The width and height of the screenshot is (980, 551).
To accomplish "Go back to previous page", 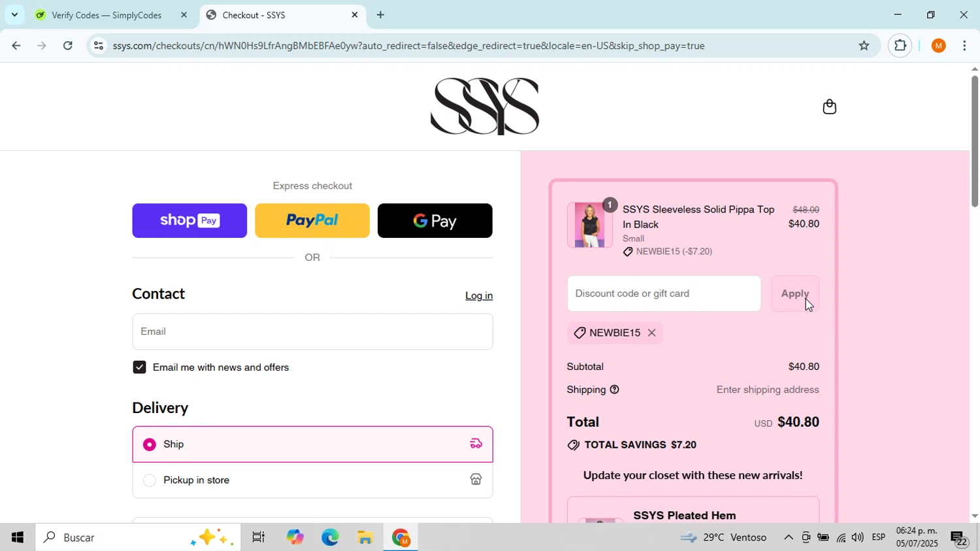I will pyautogui.click(x=16, y=46).
